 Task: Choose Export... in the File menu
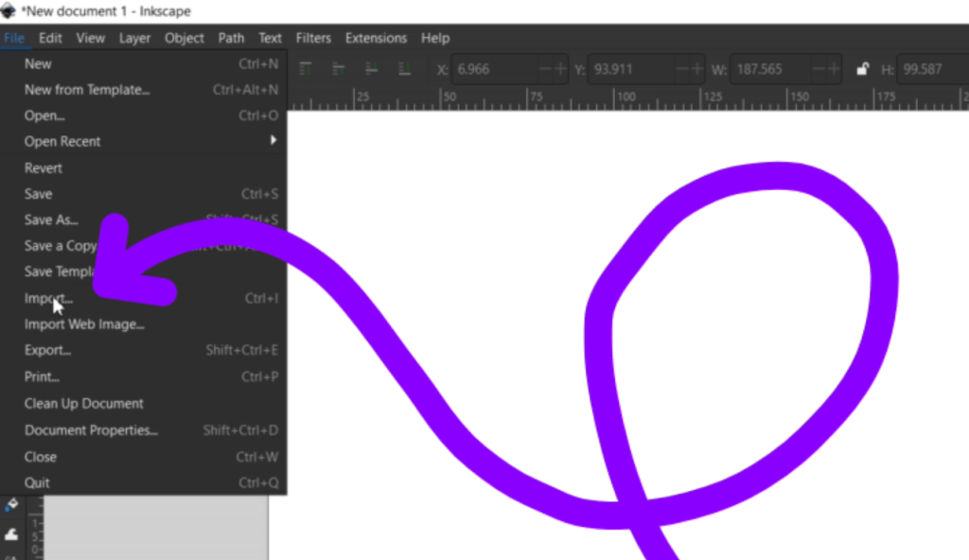coord(47,350)
